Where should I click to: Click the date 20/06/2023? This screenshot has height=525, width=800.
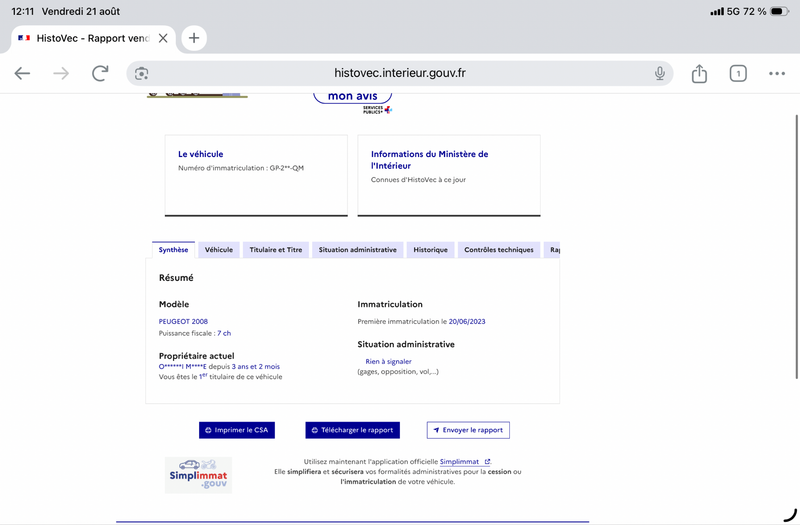tap(467, 321)
